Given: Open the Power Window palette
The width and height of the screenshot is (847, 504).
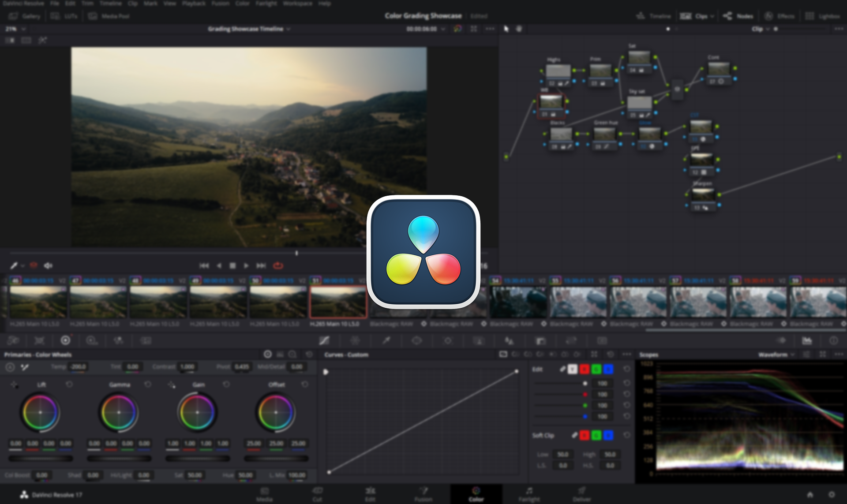Looking at the screenshot, I should [417, 340].
